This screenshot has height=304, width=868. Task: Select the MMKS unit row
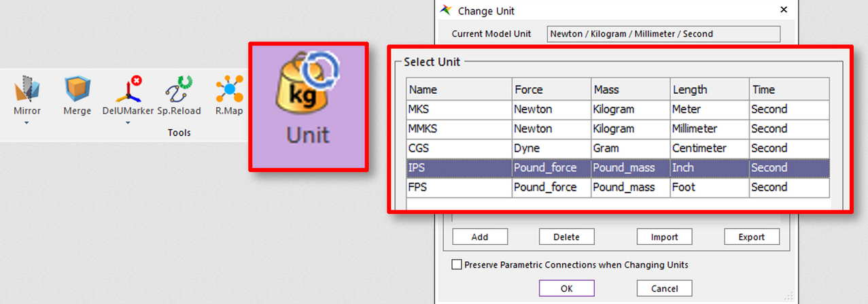click(618, 129)
